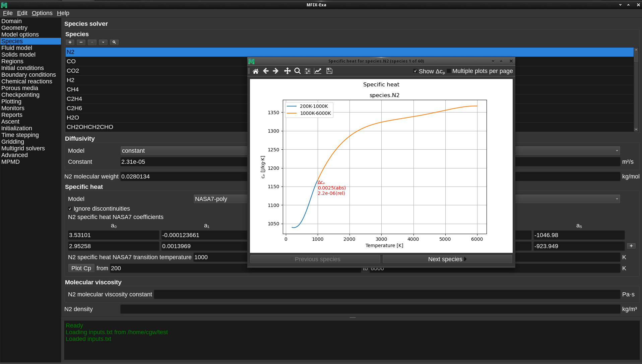Uncheck Ignore discontinuities
642x364 pixels.
coord(70,209)
